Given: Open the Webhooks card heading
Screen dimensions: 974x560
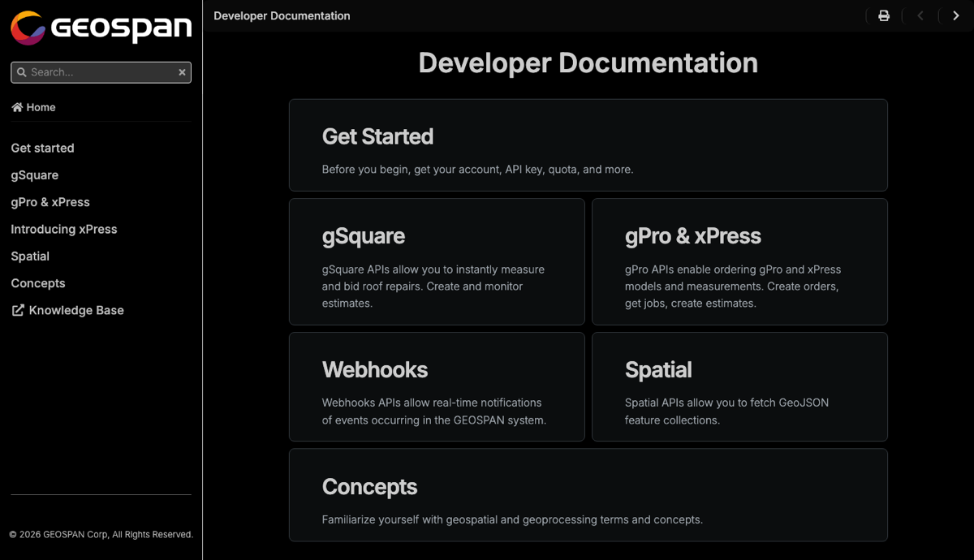Looking at the screenshot, I should click(x=375, y=369).
